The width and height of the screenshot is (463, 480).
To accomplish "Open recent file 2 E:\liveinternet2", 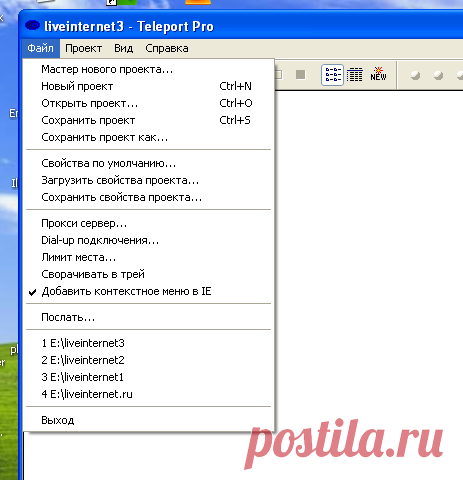I will (x=149, y=360).
